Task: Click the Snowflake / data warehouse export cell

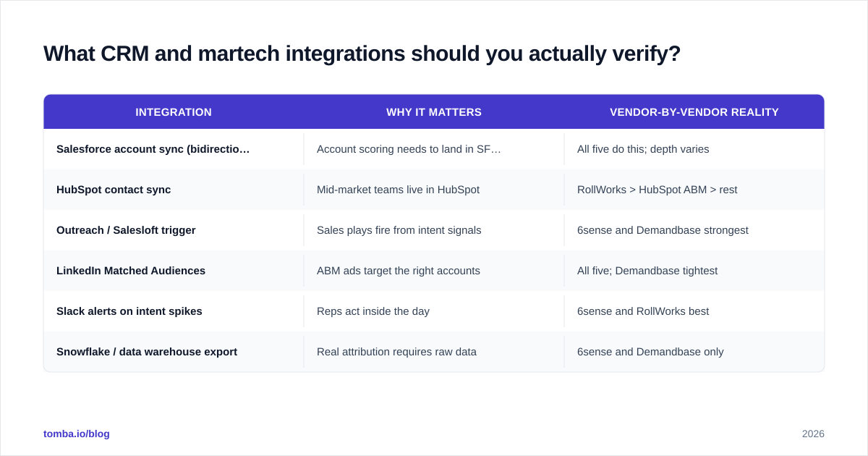Action: coord(174,352)
